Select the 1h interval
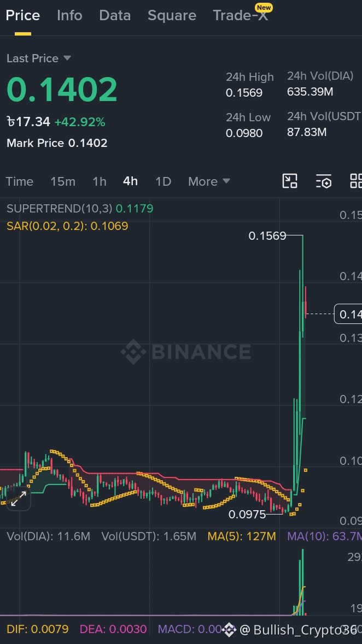This screenshot has height=644, width=362. pyautogui.click(x=99, y=181)
